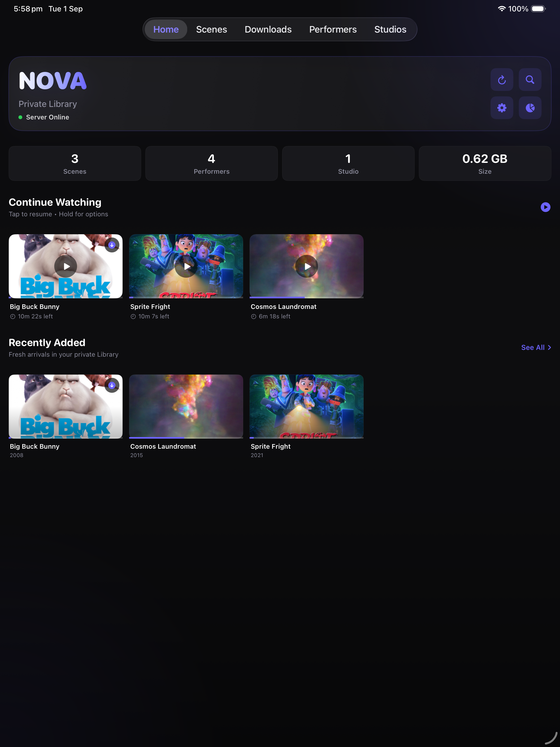Select the Big Buck Bunny title under Continue Watching
Screen dimensions: 560x747
(x=34, y=307)
